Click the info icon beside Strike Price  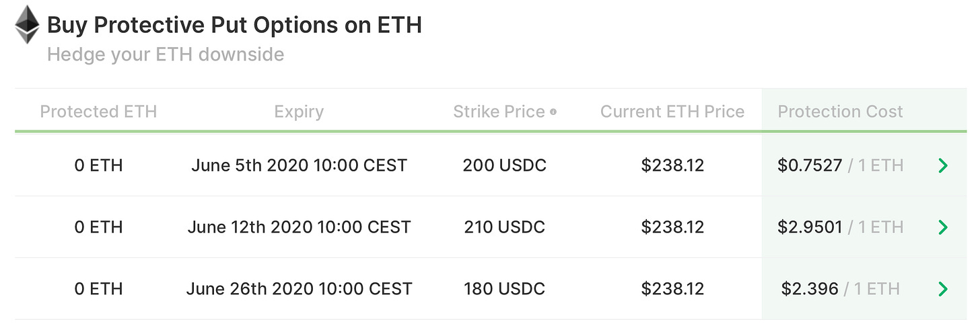553,112
